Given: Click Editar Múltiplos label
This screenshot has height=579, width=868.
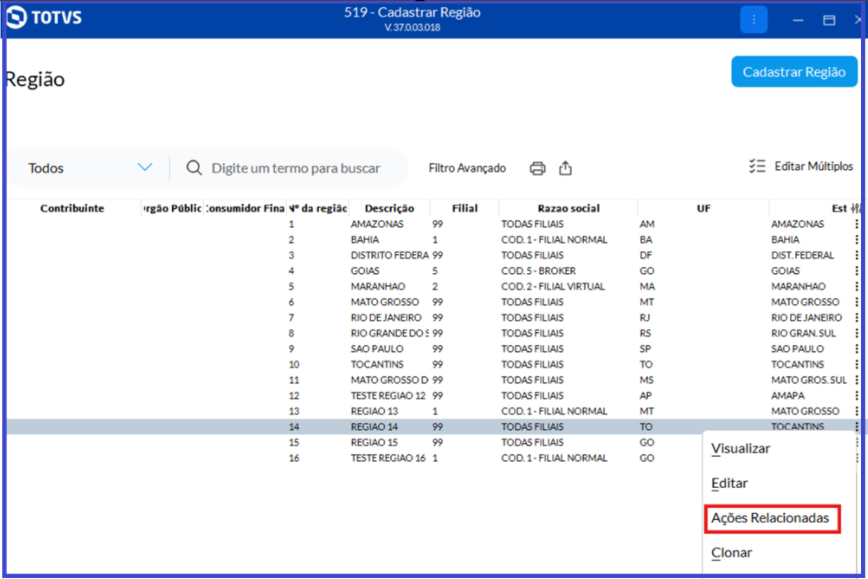Looking at the screenshot, I should click(813, 166).
